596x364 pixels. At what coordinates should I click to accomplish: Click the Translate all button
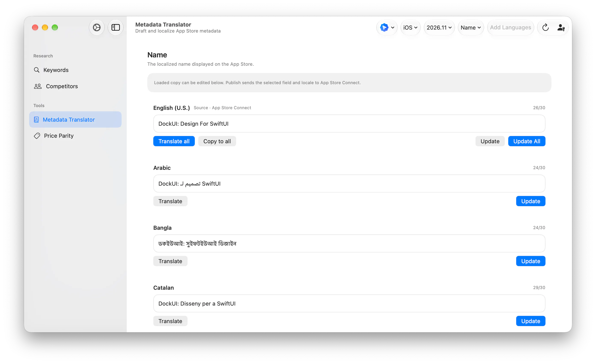tap(174, 141)
